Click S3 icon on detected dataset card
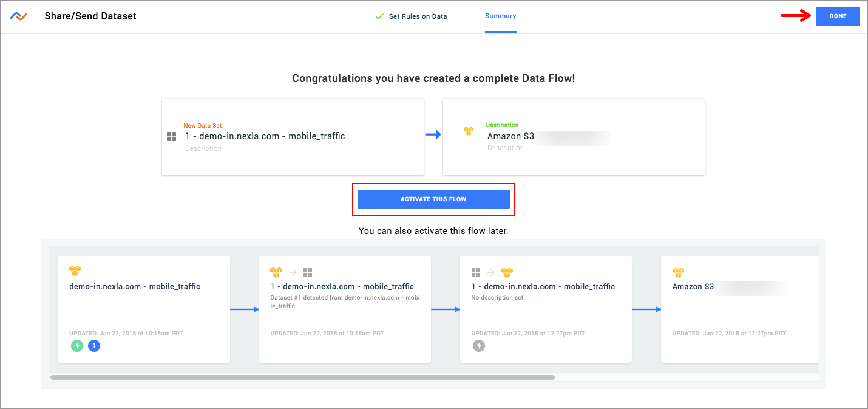This screenshot has height=409, width=868. (x=276, y=272)
